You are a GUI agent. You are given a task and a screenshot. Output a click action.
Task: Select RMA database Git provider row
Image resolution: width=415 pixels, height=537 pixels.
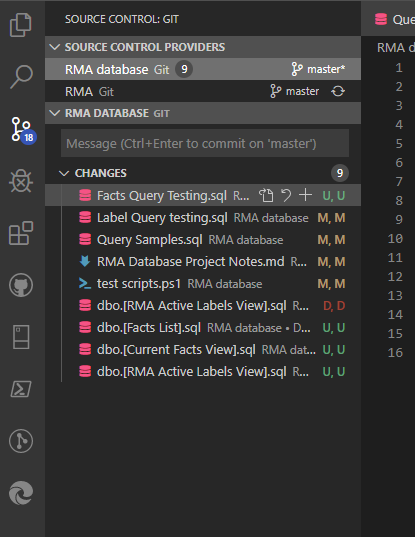(x=203, y=69)
